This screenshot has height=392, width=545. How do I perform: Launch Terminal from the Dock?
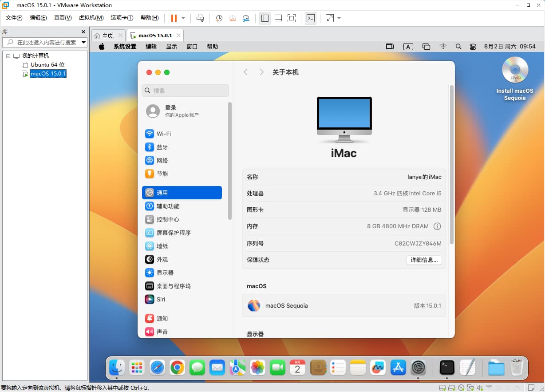[x=447, y=367]
